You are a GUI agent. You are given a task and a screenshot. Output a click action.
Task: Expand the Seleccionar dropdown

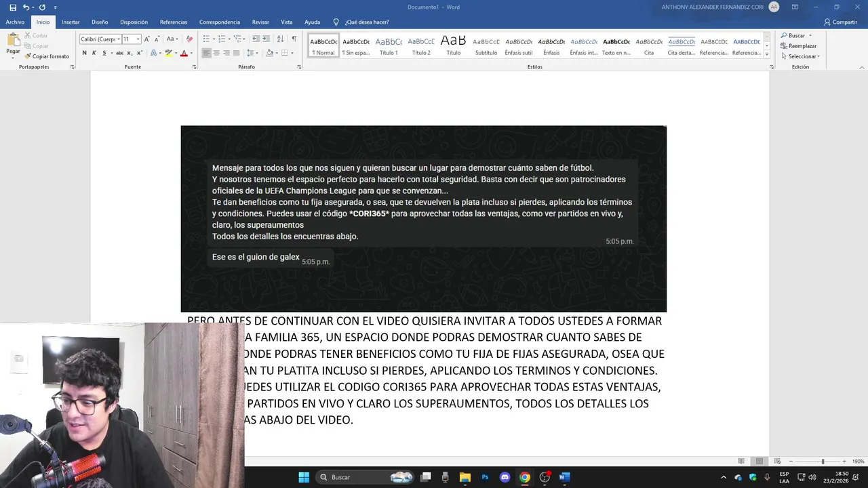click(x=818, y=56)
